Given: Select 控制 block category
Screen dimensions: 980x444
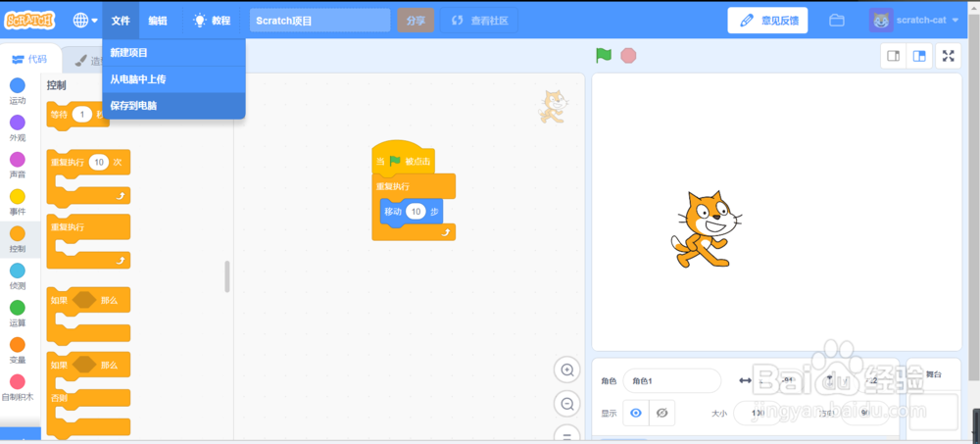Looking at the screenshot, I should click(18, 239).
